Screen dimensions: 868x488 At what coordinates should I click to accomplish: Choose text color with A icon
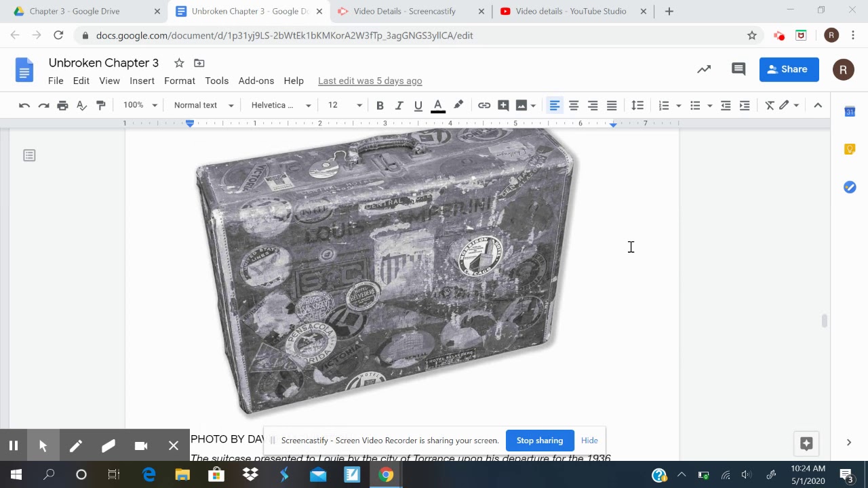438,105
